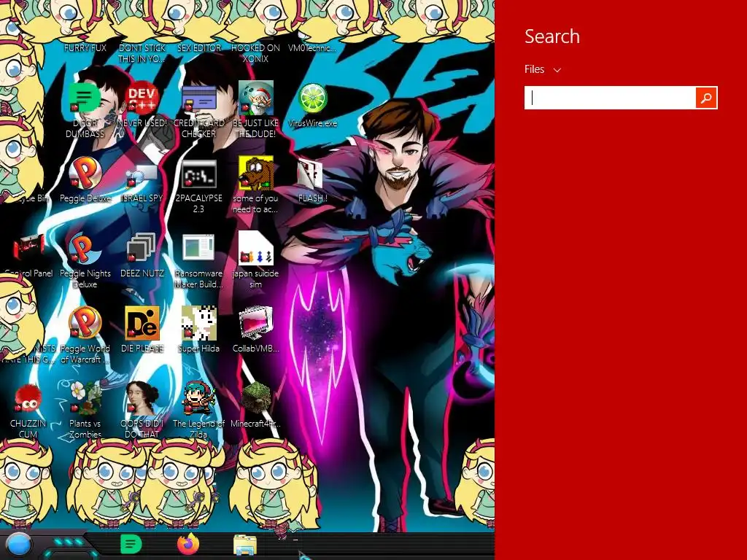Open the FLASH ! desktop icon
Screen dimensions: 747x560
tap(311, 174)
